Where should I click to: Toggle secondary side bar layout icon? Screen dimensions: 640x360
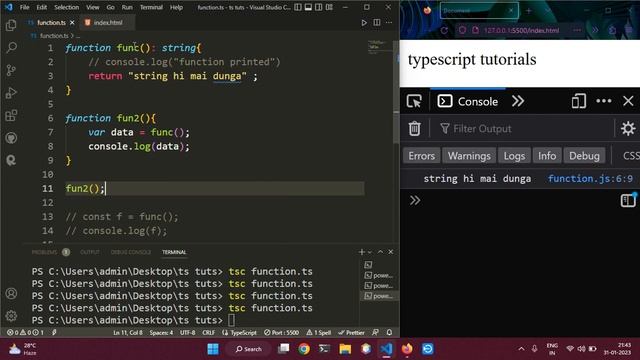click(x=318, y=7)
